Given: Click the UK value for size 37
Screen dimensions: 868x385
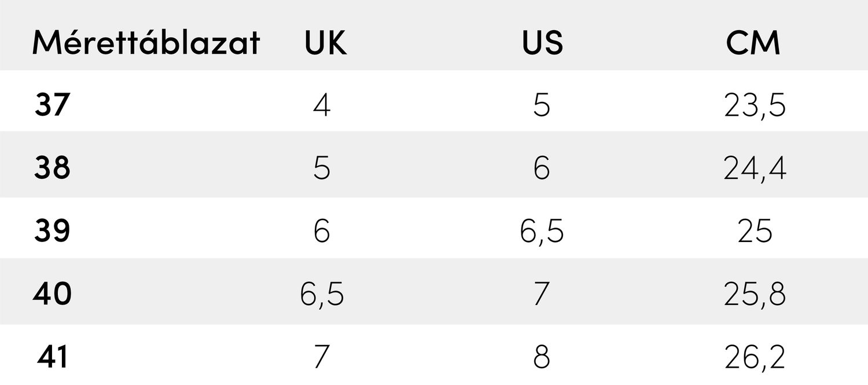Looking at the screenshot, I should (322, 106).
